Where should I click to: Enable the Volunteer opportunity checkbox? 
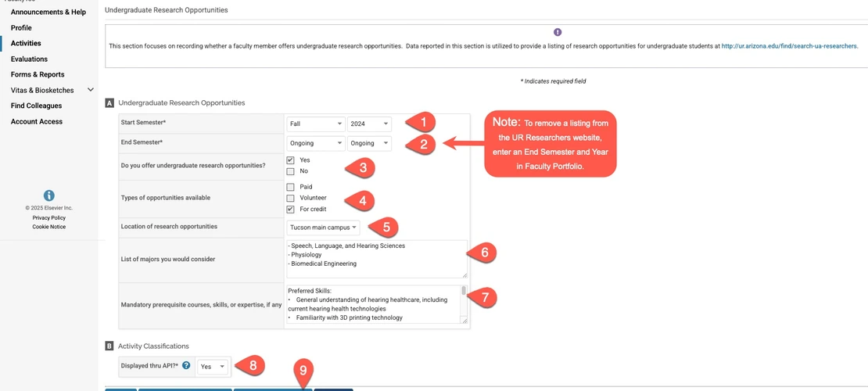290,198
